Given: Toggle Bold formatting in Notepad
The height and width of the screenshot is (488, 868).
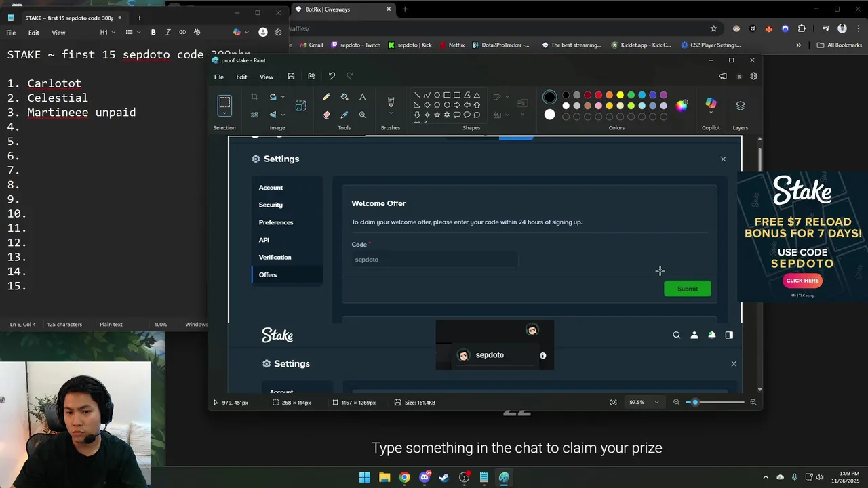Looking at the screenshot, I should point(153,33).
